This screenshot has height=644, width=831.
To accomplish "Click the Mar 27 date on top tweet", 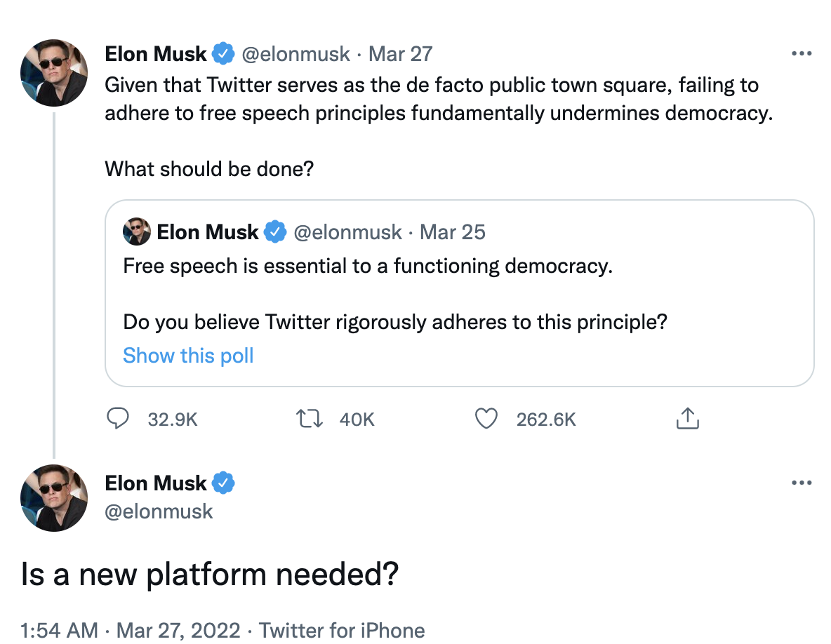I will pyautogui.click(x=401, y=54).
